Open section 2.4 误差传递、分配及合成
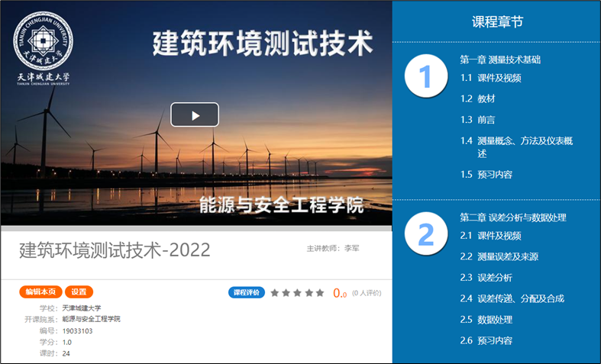 point(512,299)
